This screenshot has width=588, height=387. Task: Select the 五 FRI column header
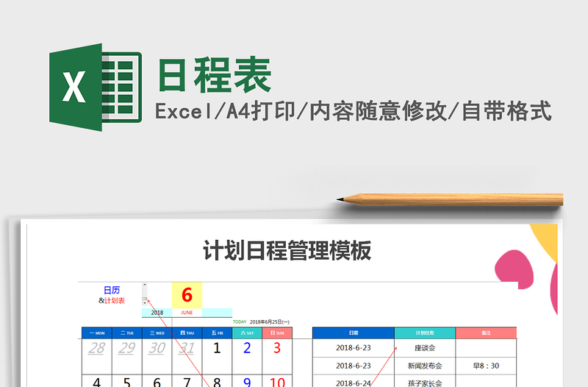pos(217,333)
